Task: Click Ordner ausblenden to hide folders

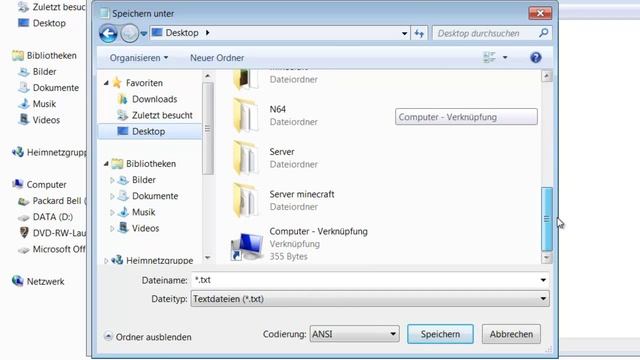Action: coord(148,337)
